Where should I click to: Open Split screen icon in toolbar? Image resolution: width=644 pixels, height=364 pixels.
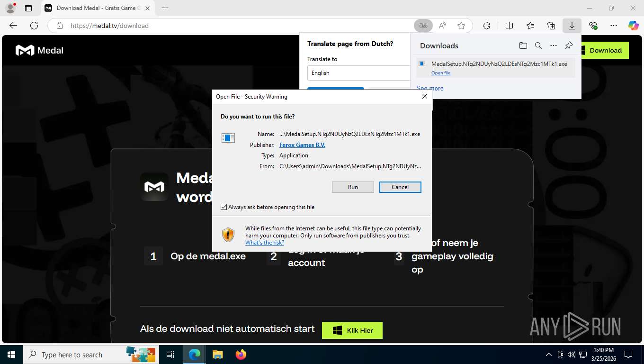click(510, 26)
